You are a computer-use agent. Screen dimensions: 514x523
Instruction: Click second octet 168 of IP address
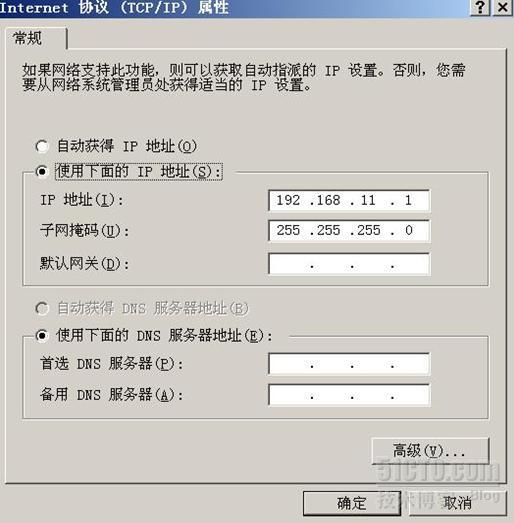(328, 200)
